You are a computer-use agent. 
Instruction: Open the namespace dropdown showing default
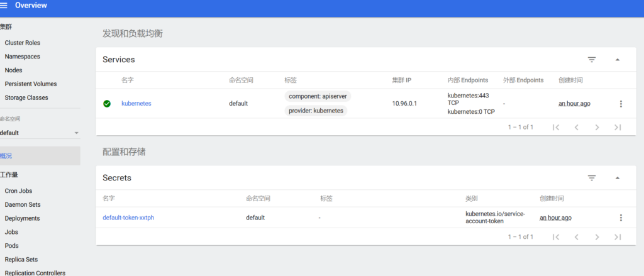point(40,133)
